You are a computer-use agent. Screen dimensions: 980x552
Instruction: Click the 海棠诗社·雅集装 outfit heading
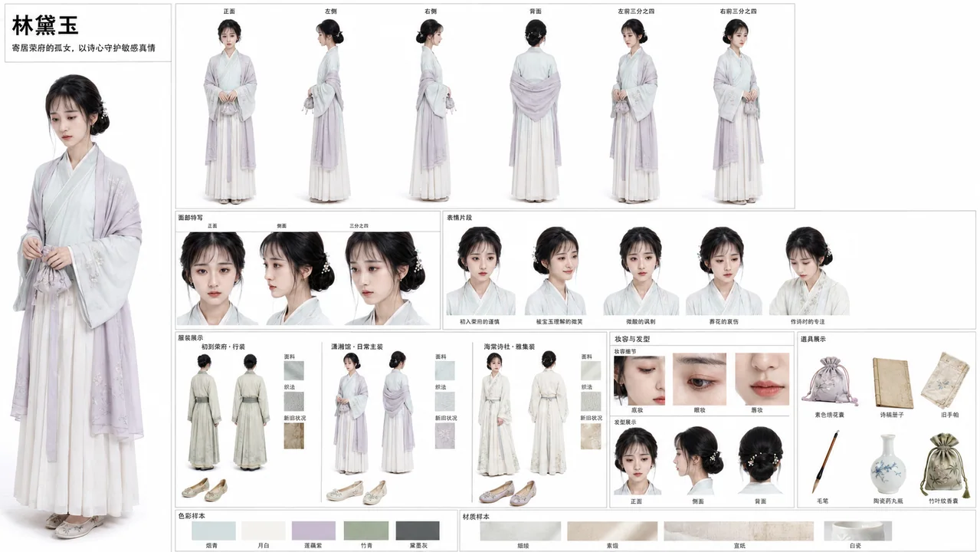[x=509, y=347]
